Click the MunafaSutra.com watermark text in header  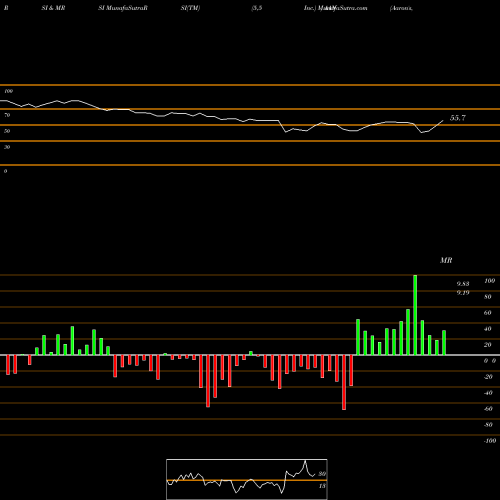[343, 8]
